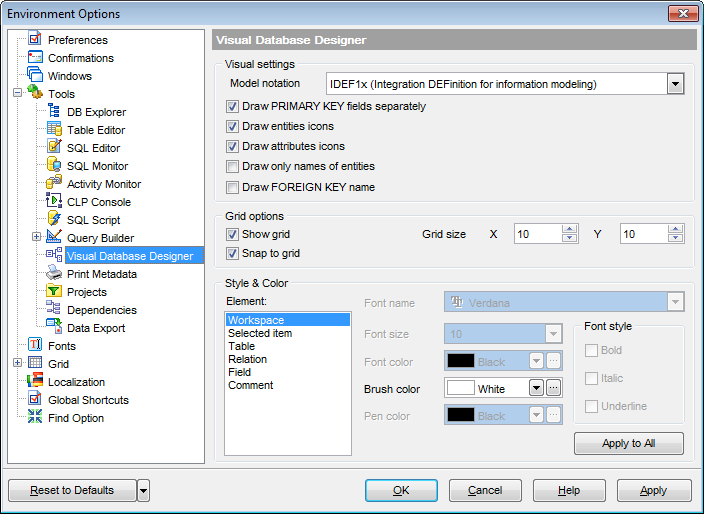The height and width of the screenshot is (514, 704).
Task: Click the Reset to Defaults button
Action: click(x=72, y=490)
